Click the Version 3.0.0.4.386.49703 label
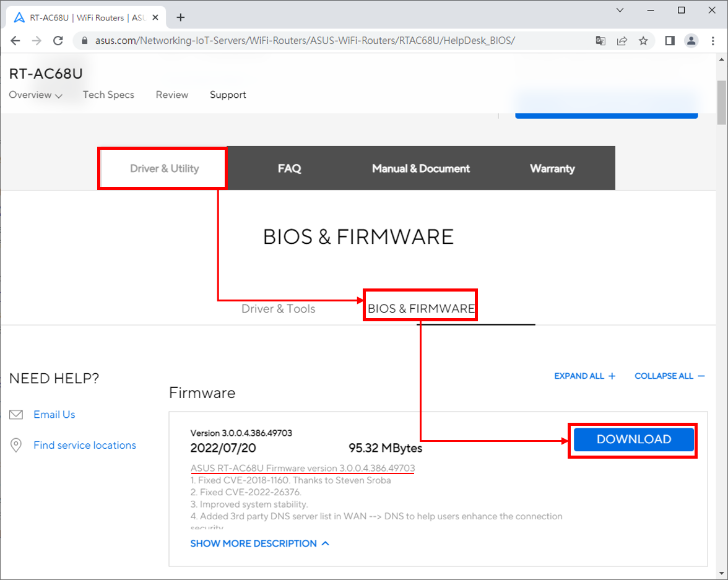The image size is (728, 580). (241, 433)
